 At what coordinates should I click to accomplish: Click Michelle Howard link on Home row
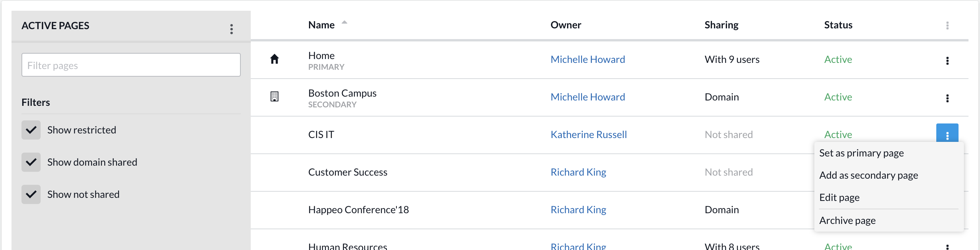pos(587,59)
